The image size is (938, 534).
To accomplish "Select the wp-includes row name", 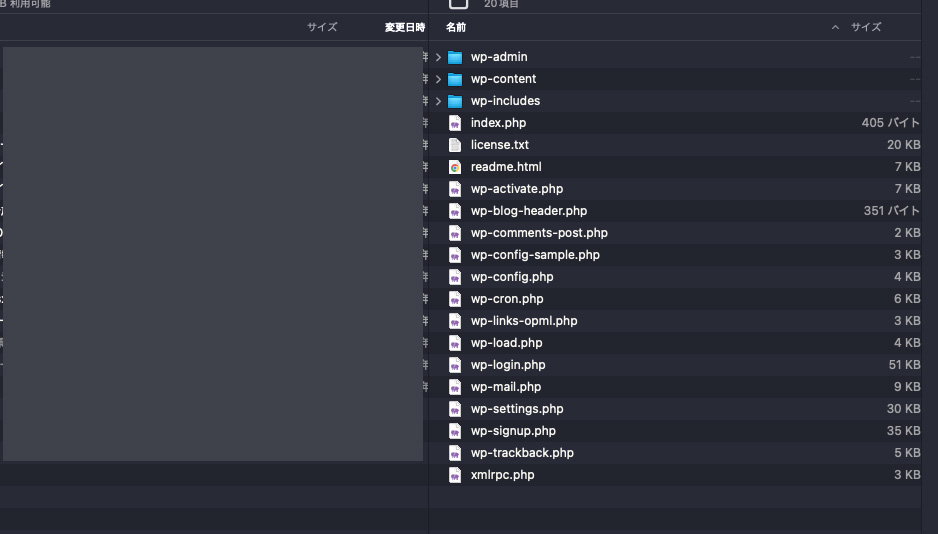I will (x=505, y=101).
